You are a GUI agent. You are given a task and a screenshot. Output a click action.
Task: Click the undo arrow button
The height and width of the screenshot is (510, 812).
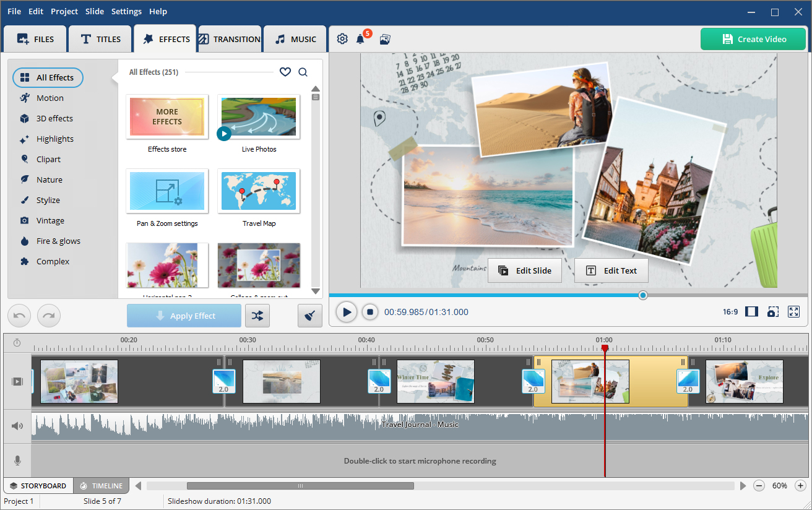pyautogui.click(x=19, y=316)
